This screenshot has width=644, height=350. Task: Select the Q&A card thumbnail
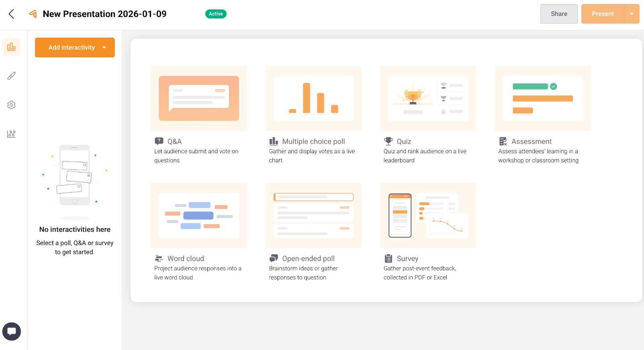click(x=199, y=99)
